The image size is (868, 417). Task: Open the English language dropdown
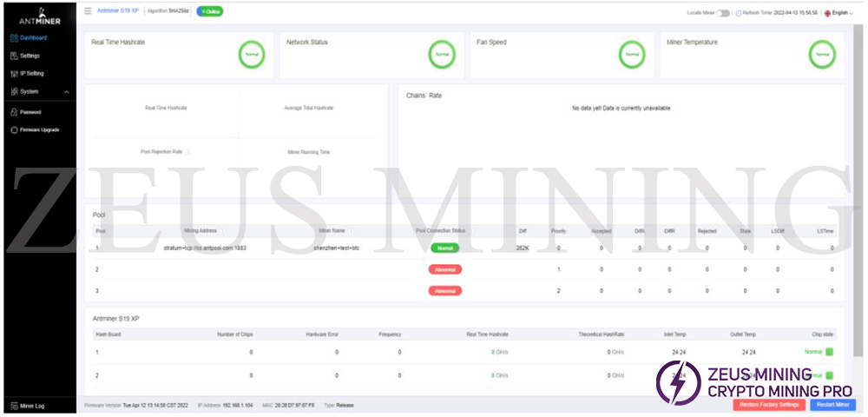point(839,13)
